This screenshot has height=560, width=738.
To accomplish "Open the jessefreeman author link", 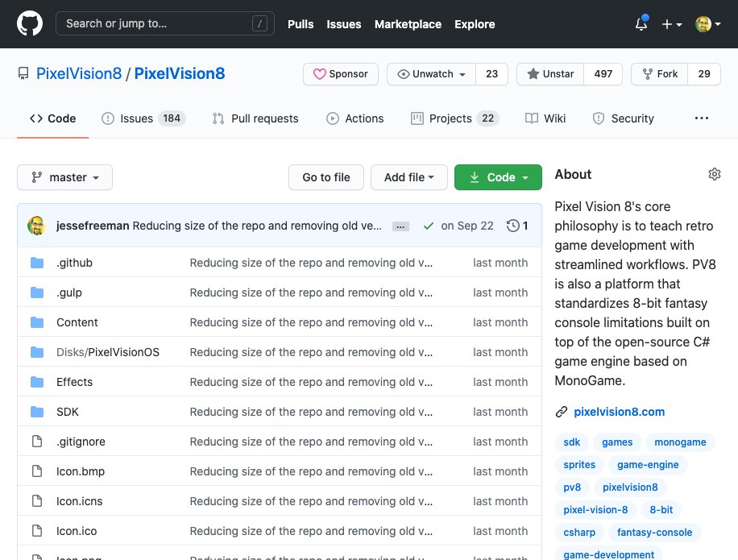I will point(93,226).
